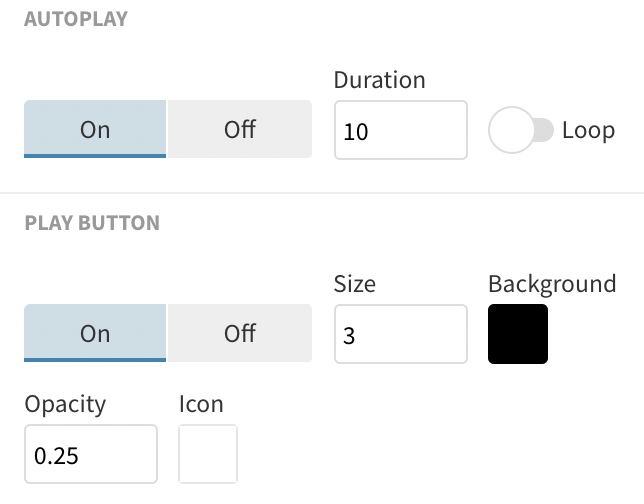Enable the Loop toggle switch
Viewport: 644px width, 504px height.
[520, 131]
